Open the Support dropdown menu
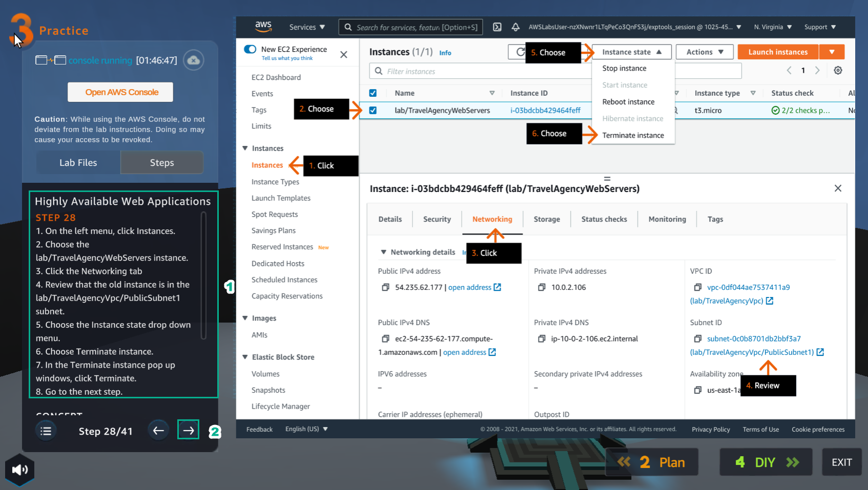The image size is (868, 490). pyautogui.click(x=820, y=27)
